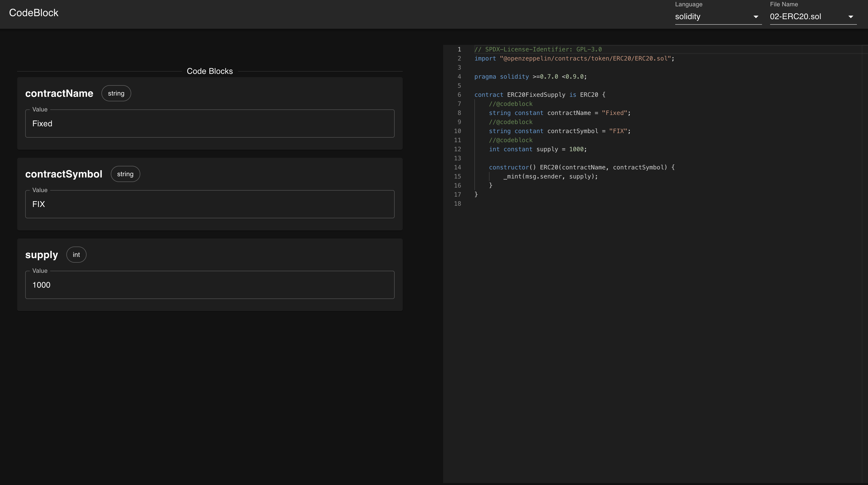Click the 1000 supply value in the code
Image resolution: width=868 pixels, height=485 pixels.
point(576,149)
